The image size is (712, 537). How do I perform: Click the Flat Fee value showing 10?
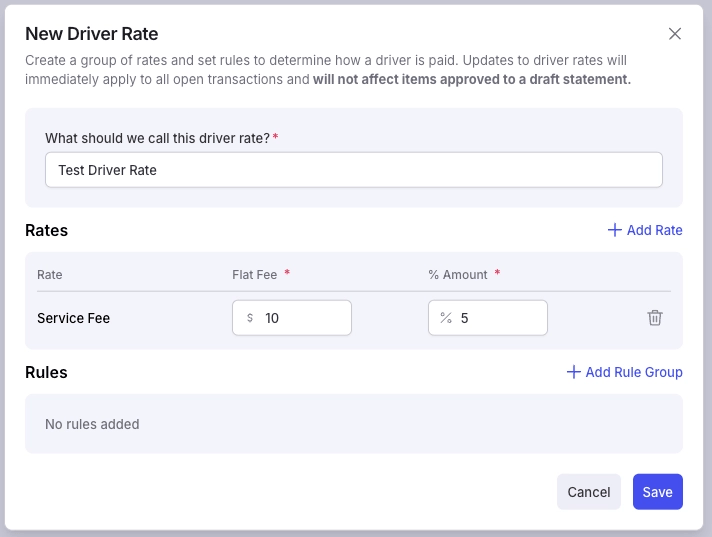tap(272, 318)
